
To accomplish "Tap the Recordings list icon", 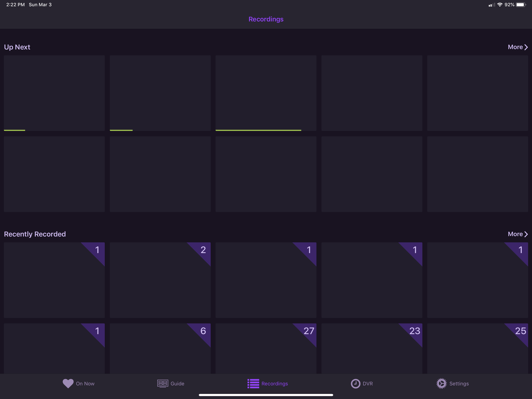I will point(253,383).
